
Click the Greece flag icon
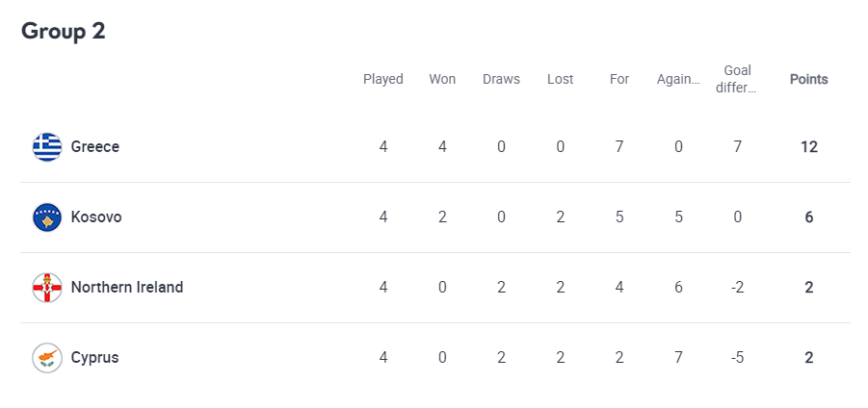coord(47,147)
